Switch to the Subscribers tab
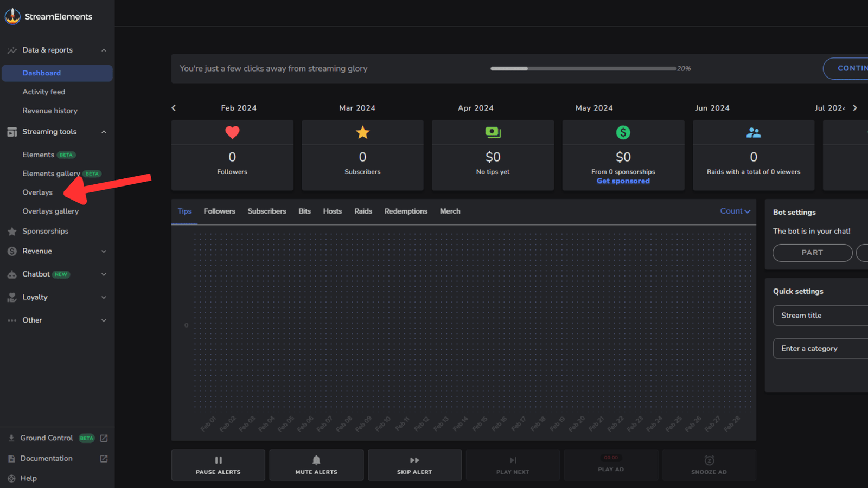Screen dimensions: 868x488 [267, 211]
